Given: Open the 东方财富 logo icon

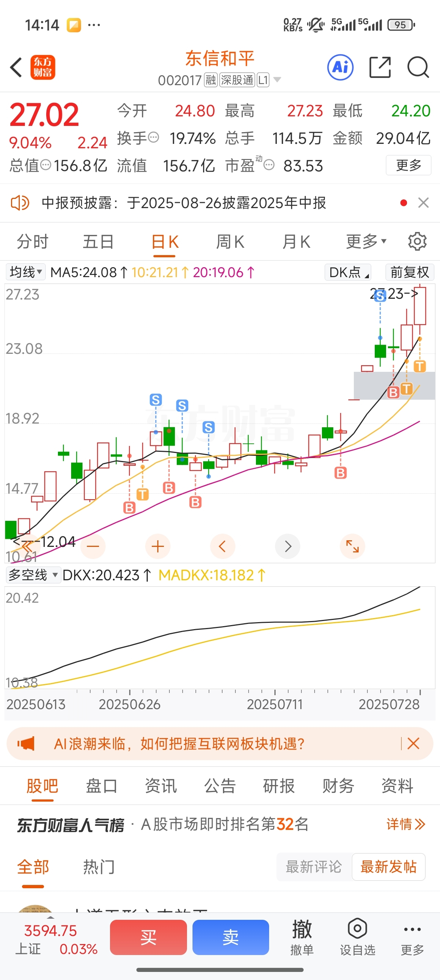Looking at the screenshot, I should tap(43, 67).
